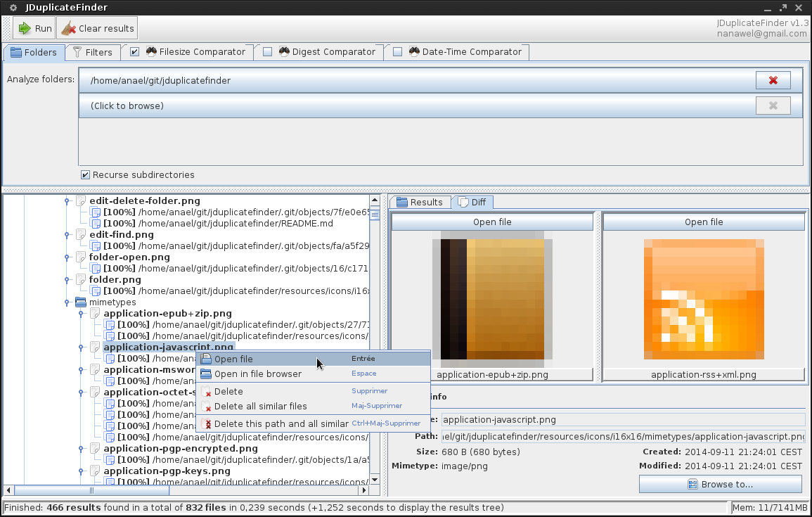Enable the Digest Comparator checkbox

[x=267, y=52]
